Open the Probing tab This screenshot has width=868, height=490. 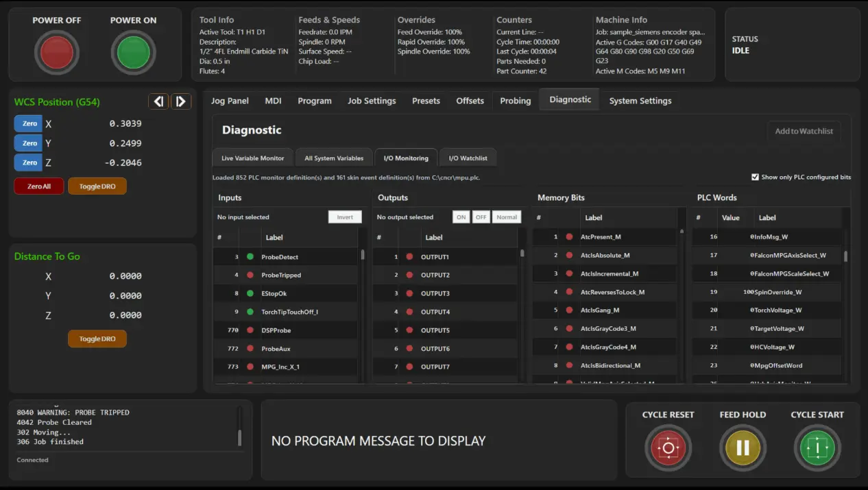point(516,101)
